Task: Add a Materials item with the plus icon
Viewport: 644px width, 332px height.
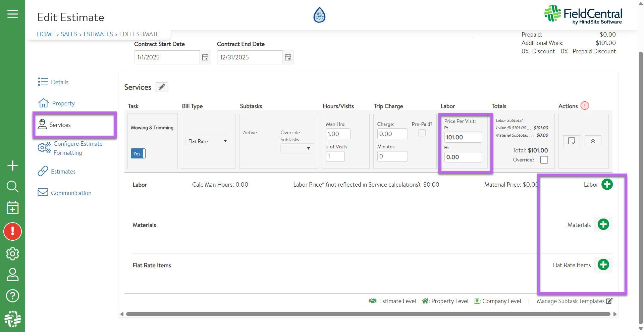Action: pyautogui.click(x=603, y=225)
